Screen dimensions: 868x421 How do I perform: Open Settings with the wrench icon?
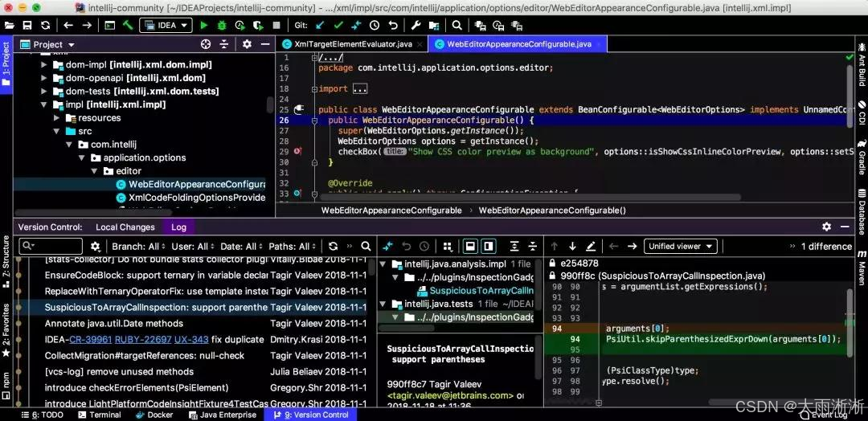tap(416, 26)
